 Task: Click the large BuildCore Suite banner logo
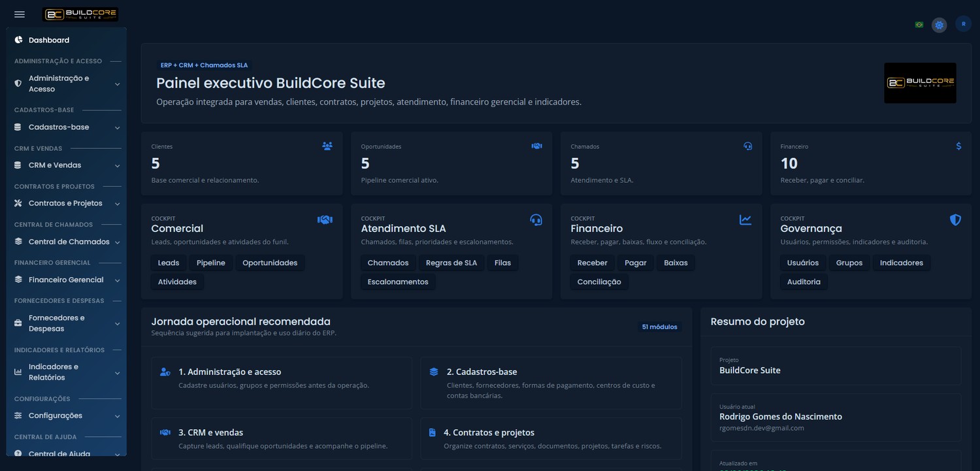tap(920, 83)
